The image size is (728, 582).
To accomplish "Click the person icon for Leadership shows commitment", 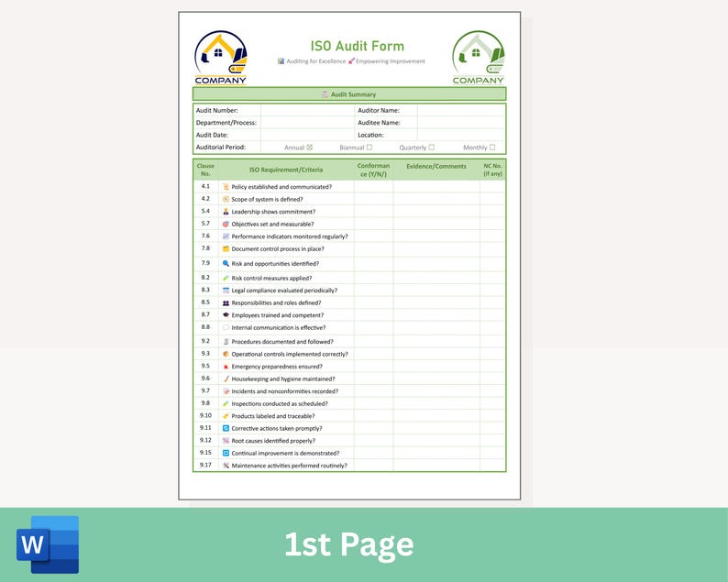I will [226, 212].
